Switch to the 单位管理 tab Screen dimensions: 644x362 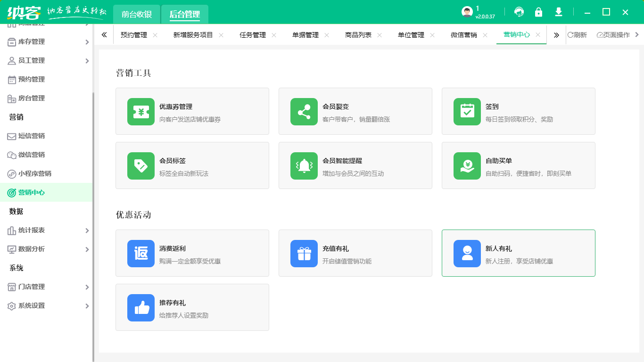point(411,35)
